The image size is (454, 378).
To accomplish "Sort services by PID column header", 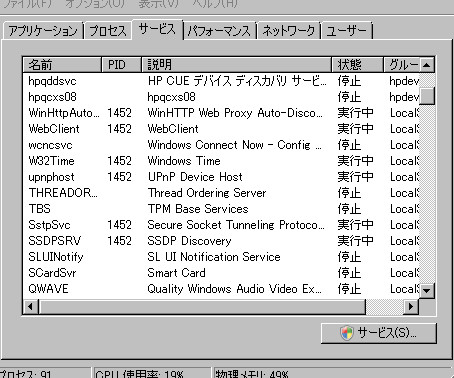I will 121,64.
